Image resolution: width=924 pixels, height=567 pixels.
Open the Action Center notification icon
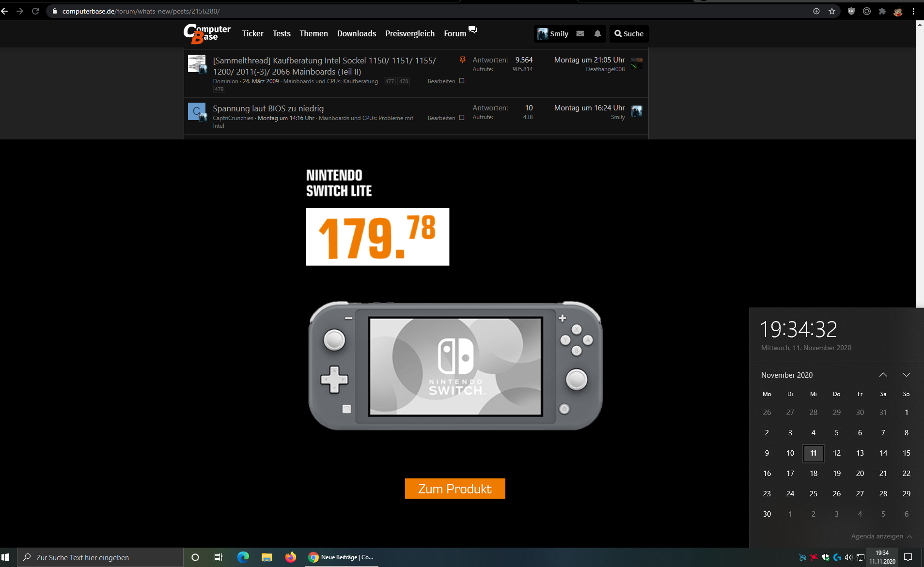pos(908,557)
